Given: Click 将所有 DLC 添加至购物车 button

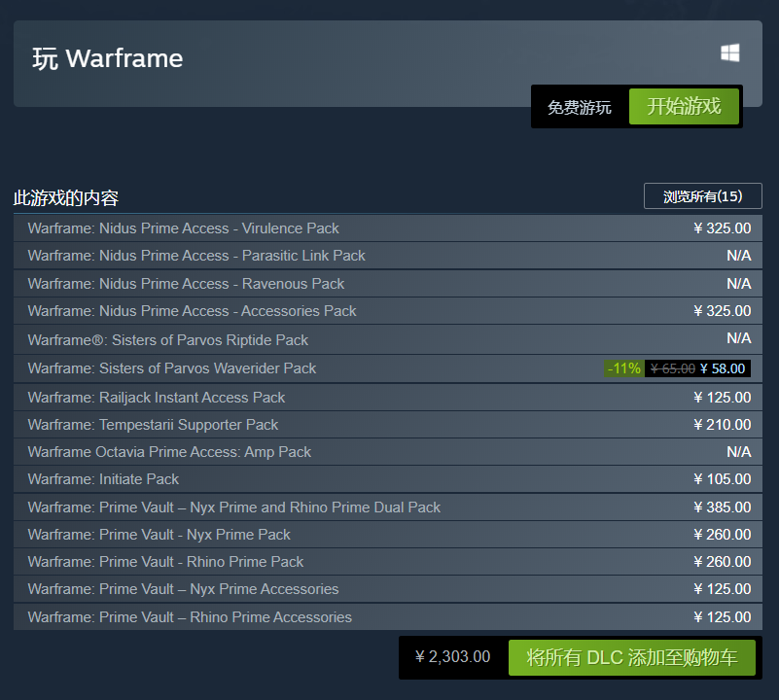Looking at the screenshot, I should [631, 657].
